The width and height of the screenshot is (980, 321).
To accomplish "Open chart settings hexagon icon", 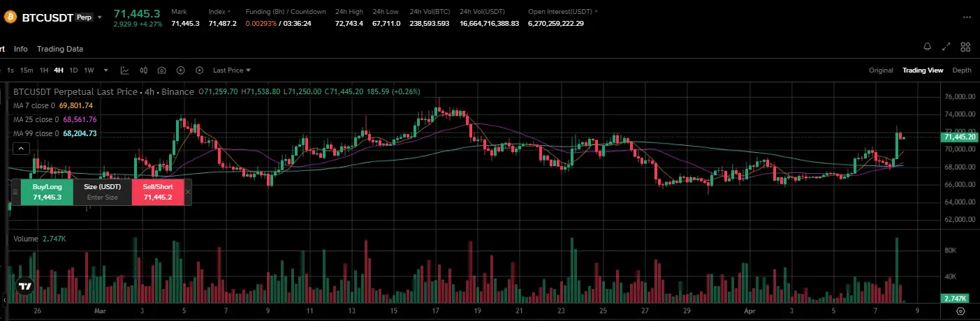I will (199, 70).
